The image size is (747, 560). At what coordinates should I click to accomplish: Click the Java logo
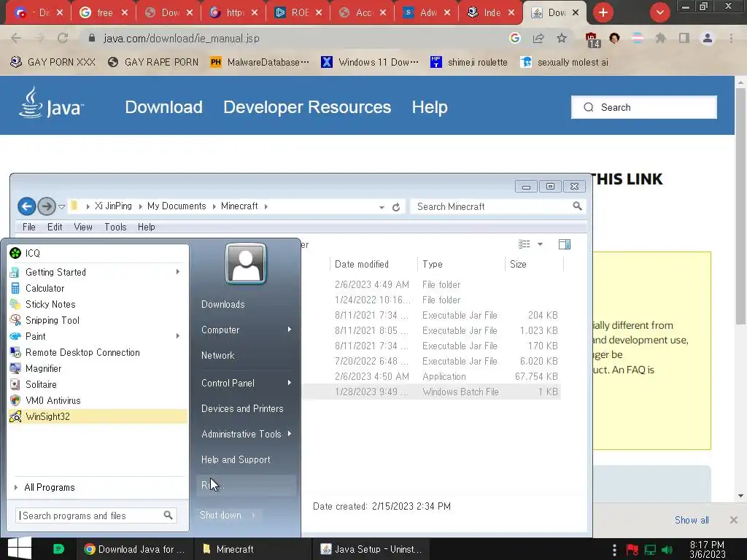point(51,104)
